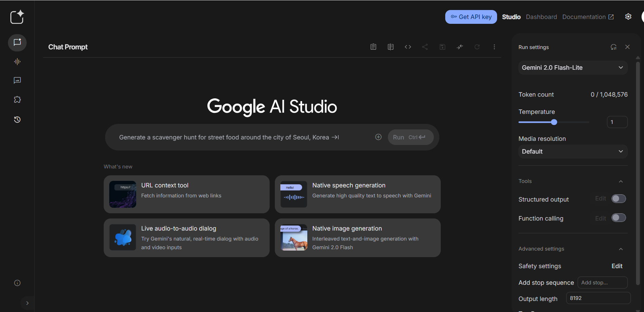Click the Run button

pos(411,137)
